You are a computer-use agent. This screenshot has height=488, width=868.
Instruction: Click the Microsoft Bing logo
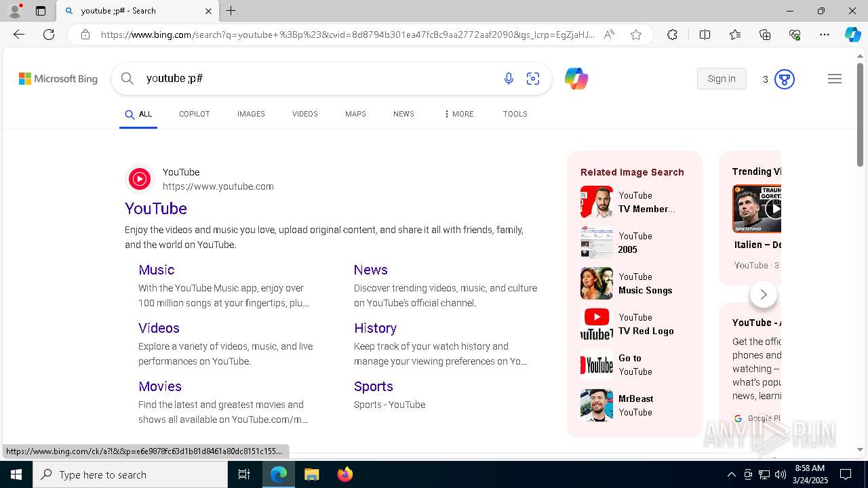[x=58, y=79]
